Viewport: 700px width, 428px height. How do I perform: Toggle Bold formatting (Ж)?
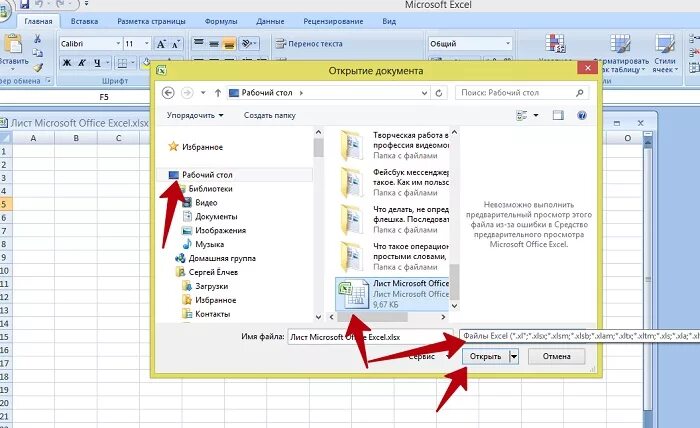67,63
